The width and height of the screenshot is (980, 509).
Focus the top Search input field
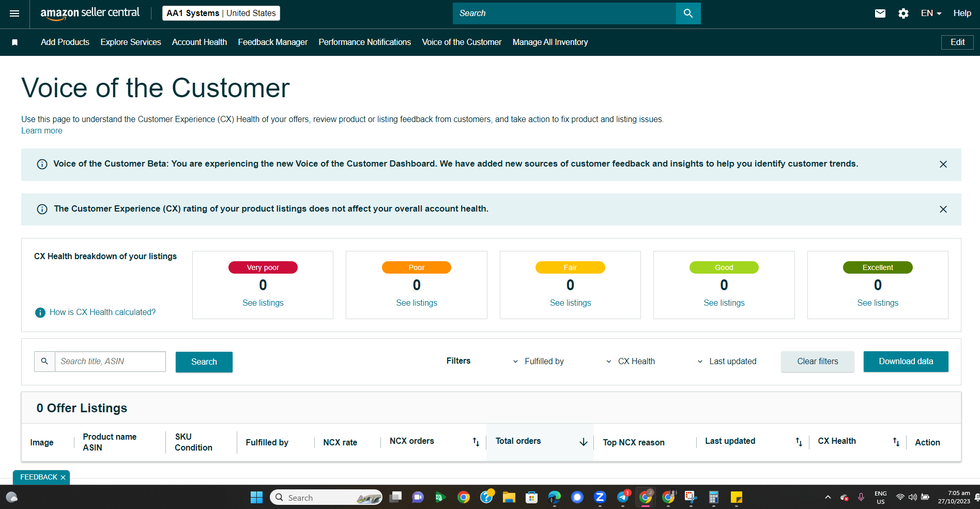564,13
